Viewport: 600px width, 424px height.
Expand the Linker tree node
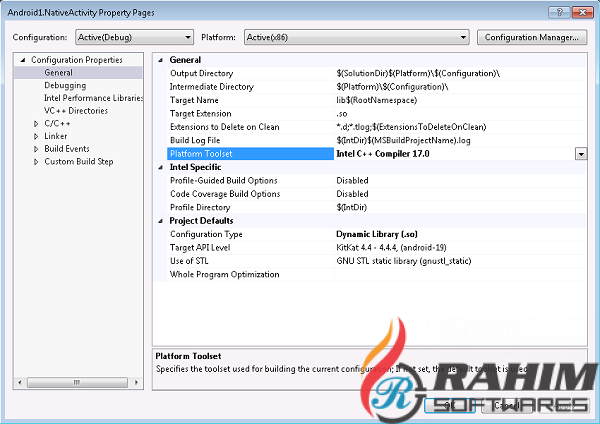pyautogui.click(x=36, y=136)
